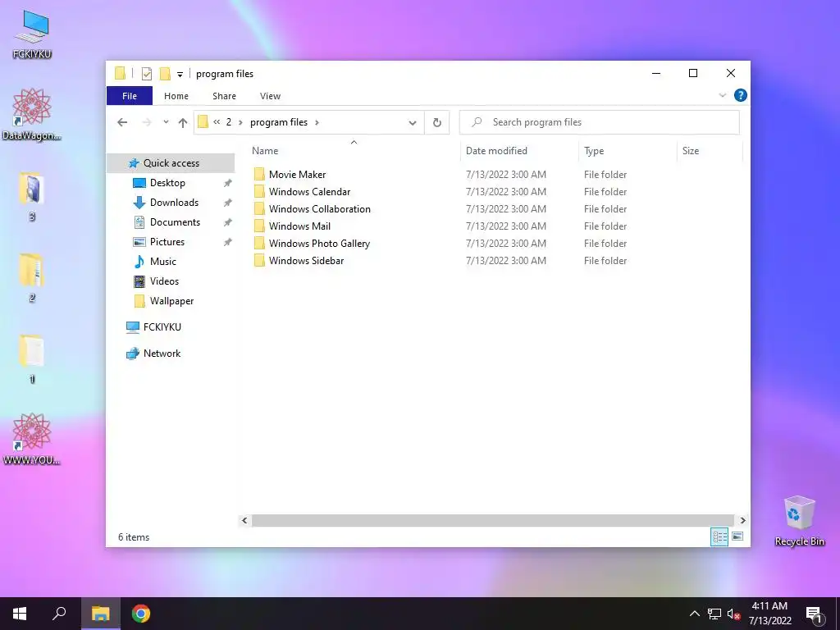
Task: Select the FCKIYKU desktop computer icon
Action: pyautogui.click(x=32, y=35)
